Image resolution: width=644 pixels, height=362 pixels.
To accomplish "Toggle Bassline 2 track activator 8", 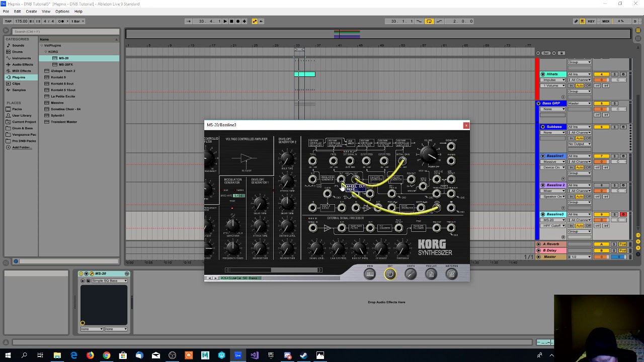I will [601, 185].
